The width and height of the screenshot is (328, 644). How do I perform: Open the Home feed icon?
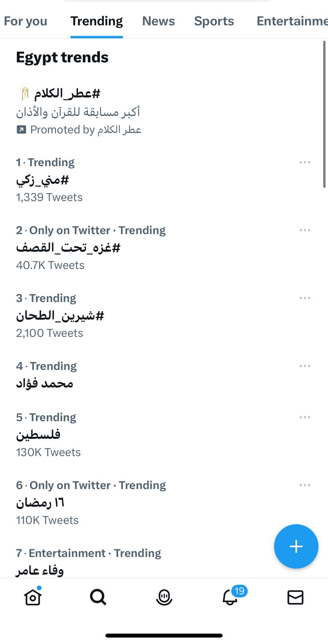tap(33, 597)
